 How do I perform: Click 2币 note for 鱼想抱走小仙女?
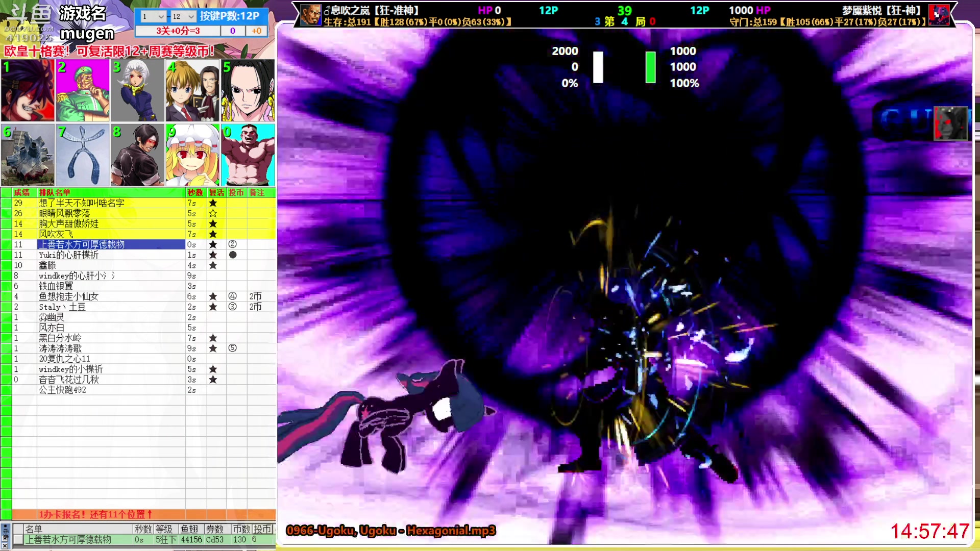tap(255, 296)
